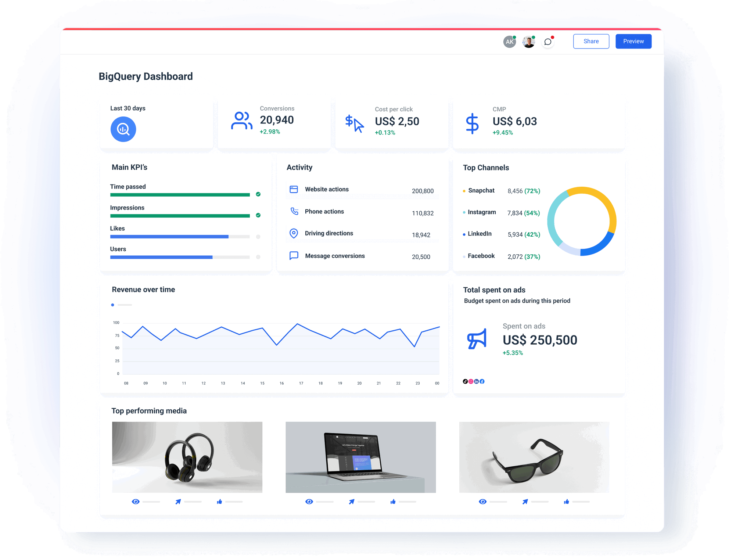Select the Instagram channel row label
The width and height of the screenshot is (729, 560).
click(x=482, y=212)
